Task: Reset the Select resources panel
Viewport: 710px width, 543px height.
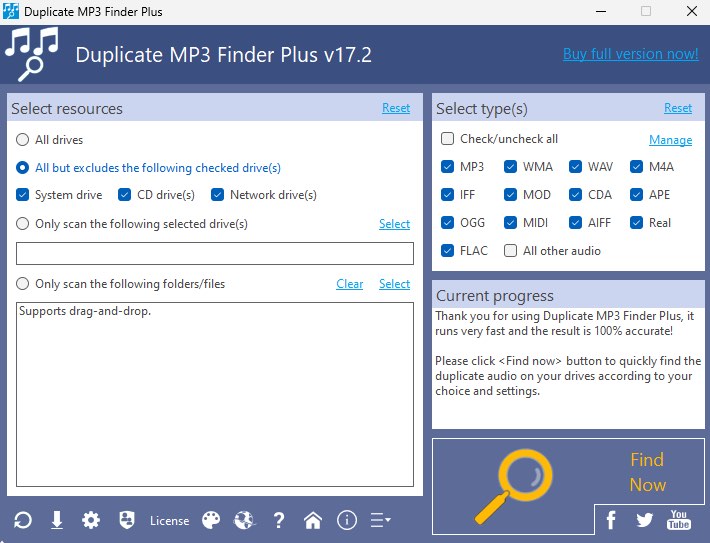Action: click(396, 108)
